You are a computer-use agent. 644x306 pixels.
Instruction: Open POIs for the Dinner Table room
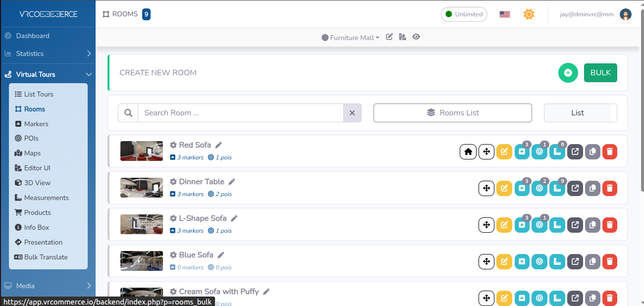point(539,189)
